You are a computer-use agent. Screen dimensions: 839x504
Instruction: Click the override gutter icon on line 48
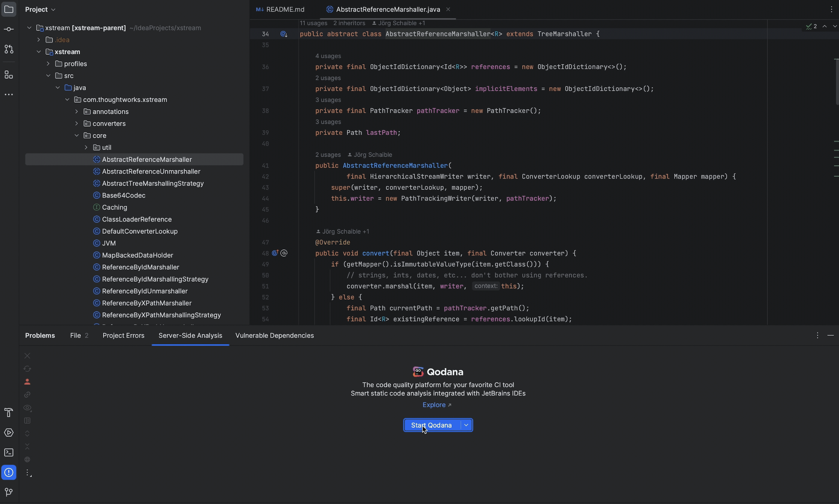(275, 253)
